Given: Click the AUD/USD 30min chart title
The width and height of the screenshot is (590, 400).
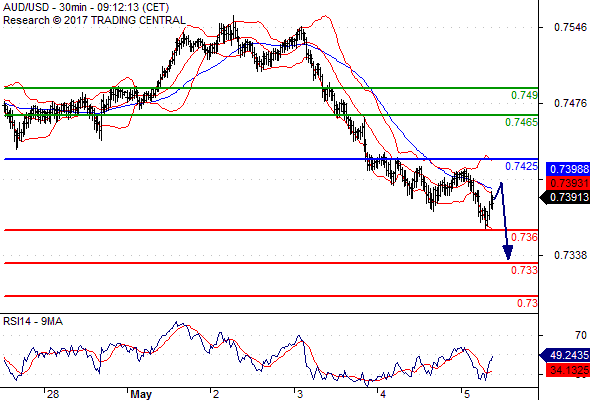Looking at the screenshot, I should (86, 7).
